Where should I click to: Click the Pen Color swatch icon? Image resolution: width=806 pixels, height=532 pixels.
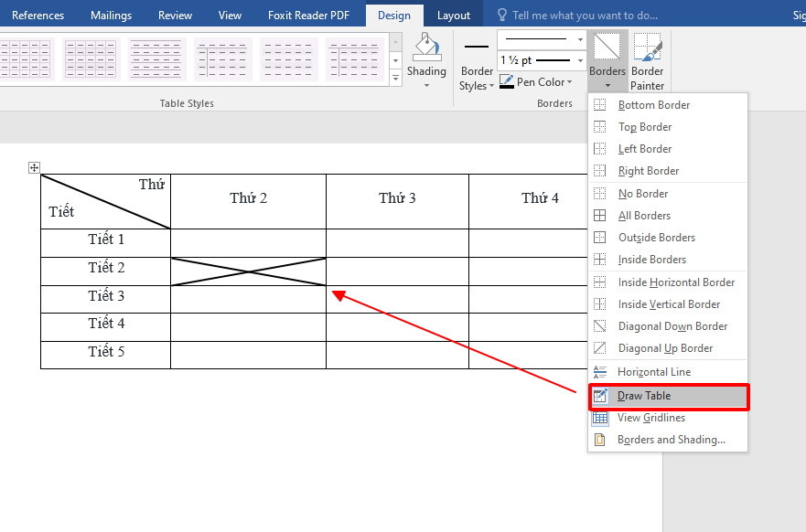(x=506, y=81)
